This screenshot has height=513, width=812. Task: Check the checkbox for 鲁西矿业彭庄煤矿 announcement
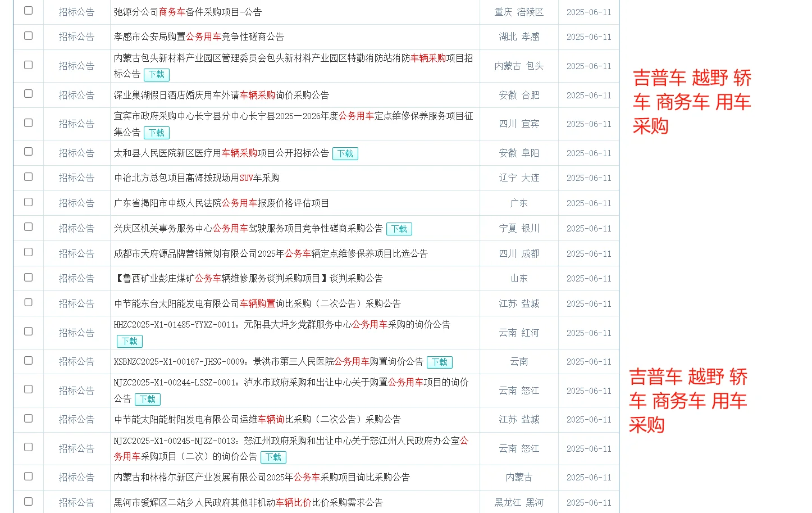tap(28, 278)
